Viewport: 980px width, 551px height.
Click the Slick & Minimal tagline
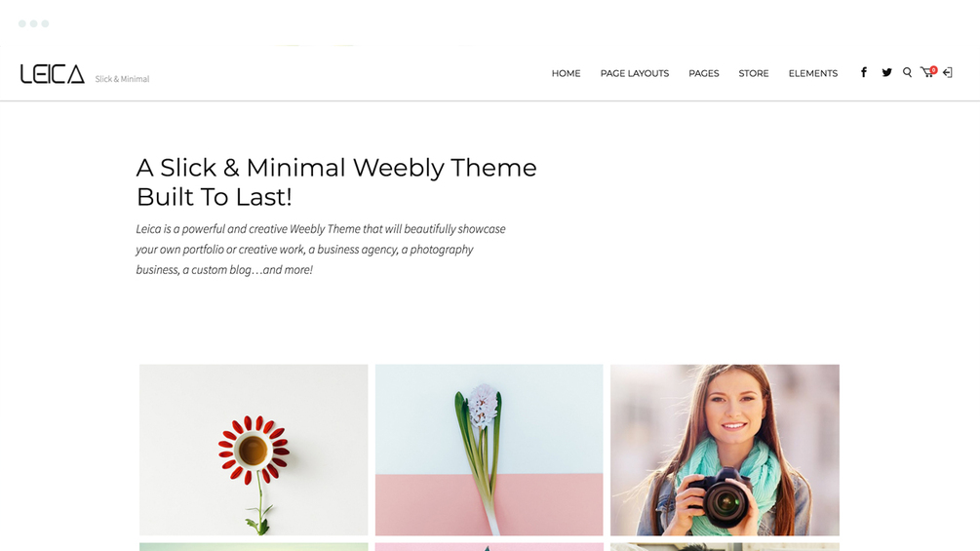pos(122,79)
